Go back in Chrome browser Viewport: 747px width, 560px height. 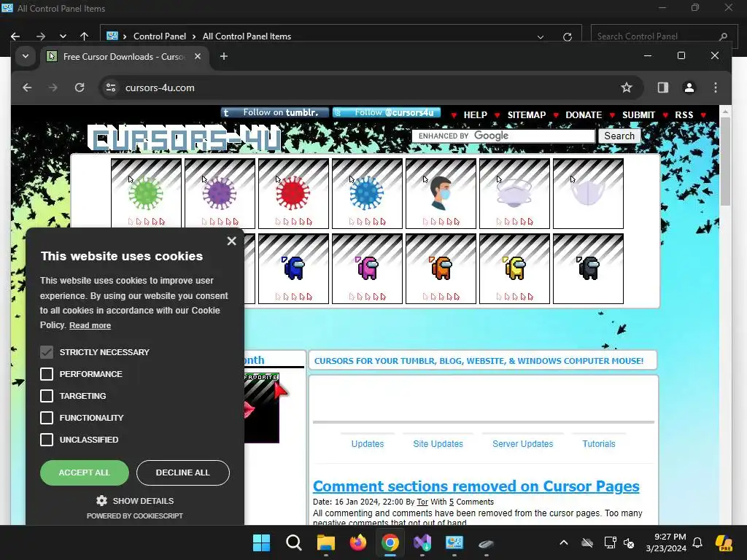pyautogui.click(x=27, y=87)
